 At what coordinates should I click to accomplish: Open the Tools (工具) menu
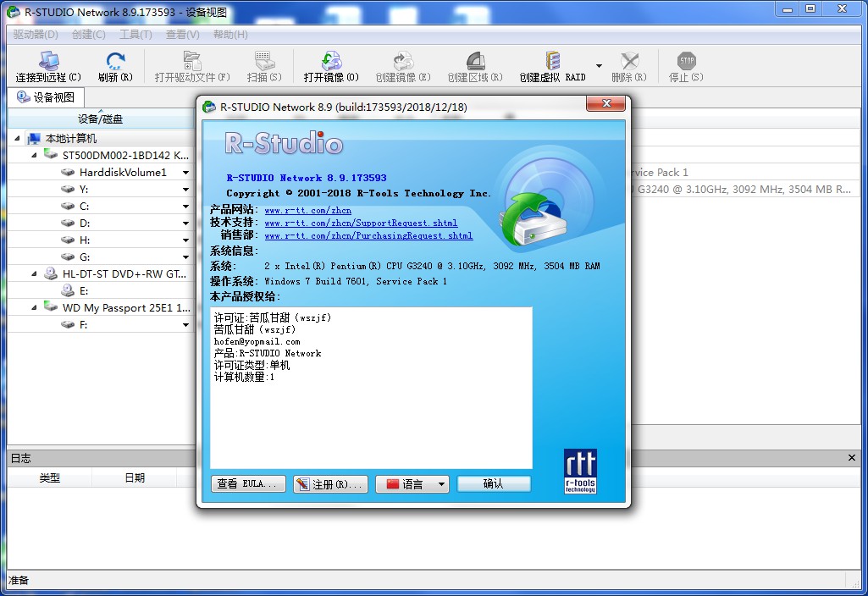135,35
